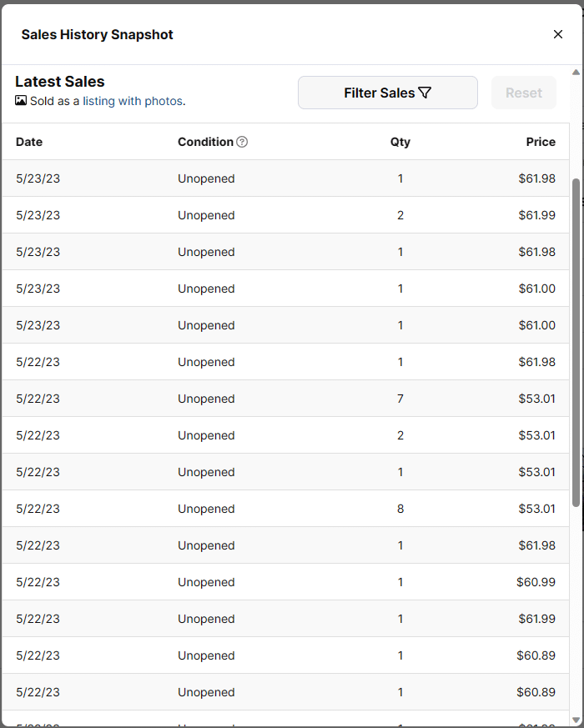Select the sale row with quantity 7
This screenshot has width=584, height=728.
point(285,399)
